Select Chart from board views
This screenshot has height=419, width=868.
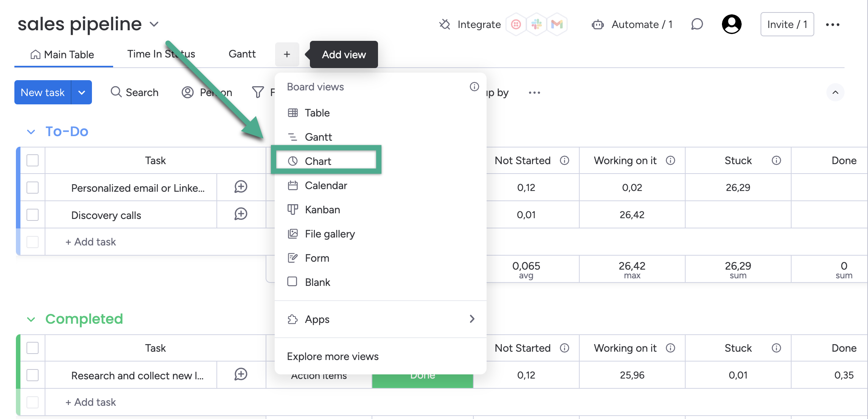[318, 161]
